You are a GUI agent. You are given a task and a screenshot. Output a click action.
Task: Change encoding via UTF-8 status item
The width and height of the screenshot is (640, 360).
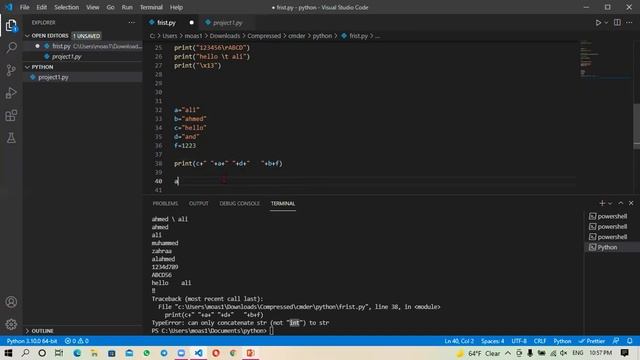519,341
